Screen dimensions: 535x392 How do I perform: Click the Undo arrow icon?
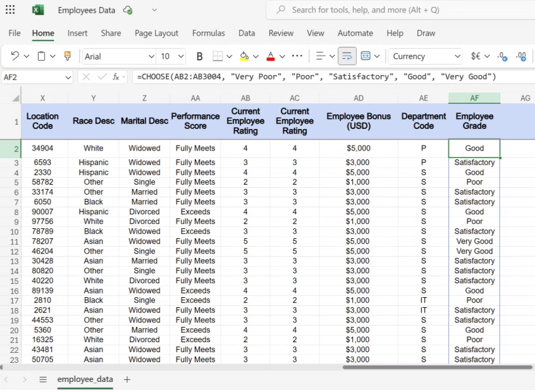[15, 56]
